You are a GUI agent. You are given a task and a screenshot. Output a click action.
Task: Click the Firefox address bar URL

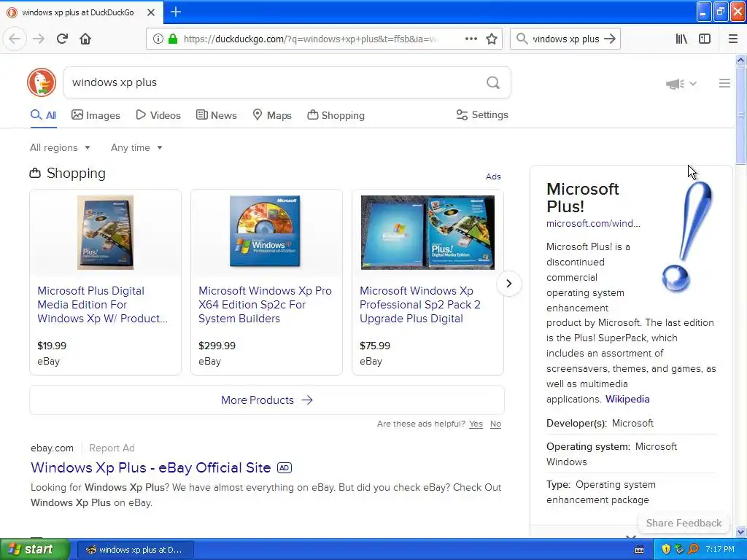[x=309, y=39]
